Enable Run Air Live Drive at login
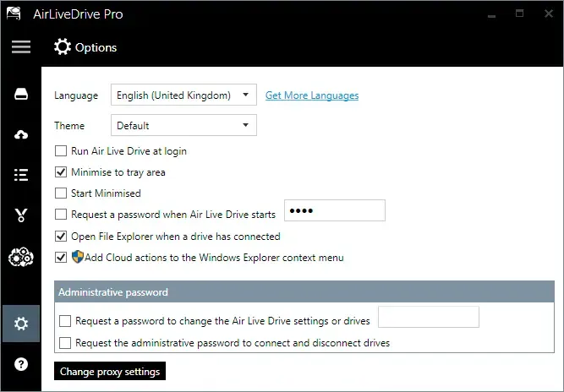The height and width of the screenshot is (392, 564). 61,151
